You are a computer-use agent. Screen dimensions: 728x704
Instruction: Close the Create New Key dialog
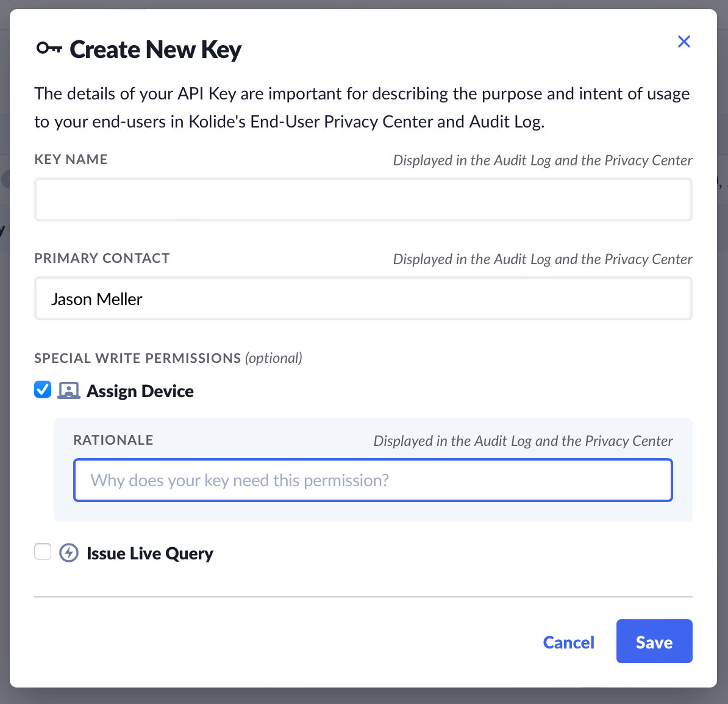click(x=684, y=41)
